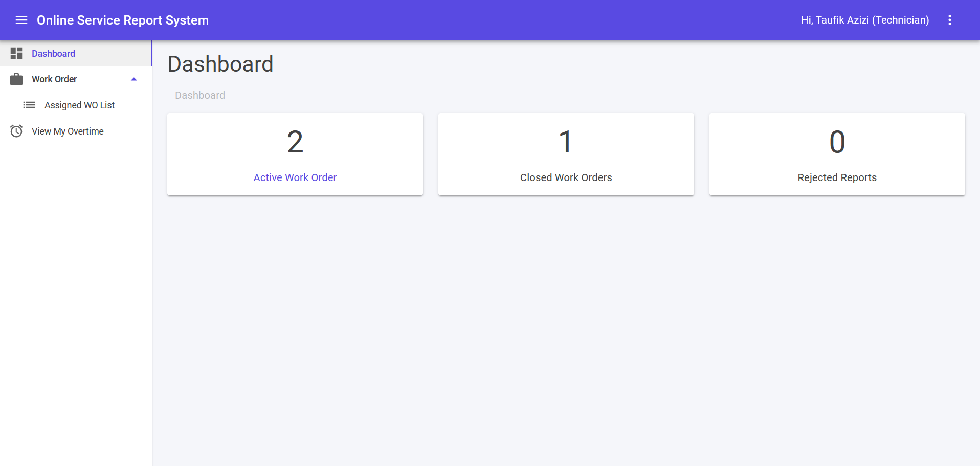Click the Rejected Reports label
This screenshot has width=980, height=466.
837,177
